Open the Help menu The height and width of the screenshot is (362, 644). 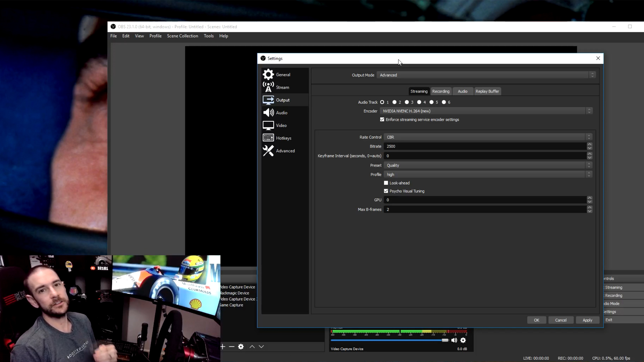coord(224,36)
